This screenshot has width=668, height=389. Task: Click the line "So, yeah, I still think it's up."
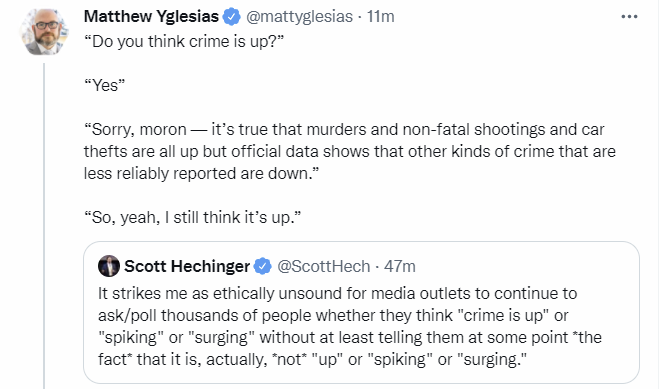193,217
